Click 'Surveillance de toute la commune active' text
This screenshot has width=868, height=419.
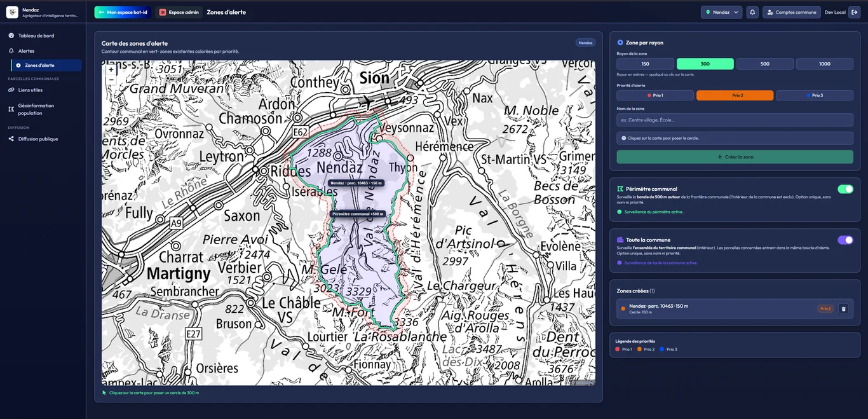click(661, 263)
